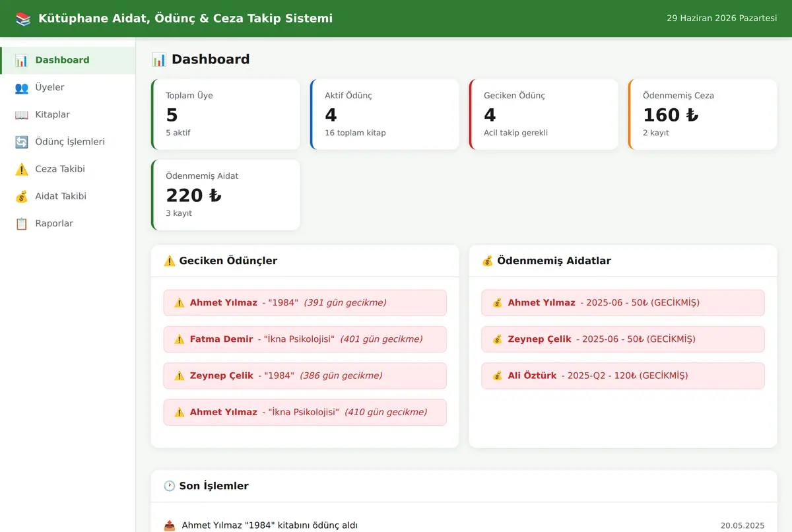
Task: Select the Ödenmemiş Aidat stat card
Action: [x=226, y=195]
